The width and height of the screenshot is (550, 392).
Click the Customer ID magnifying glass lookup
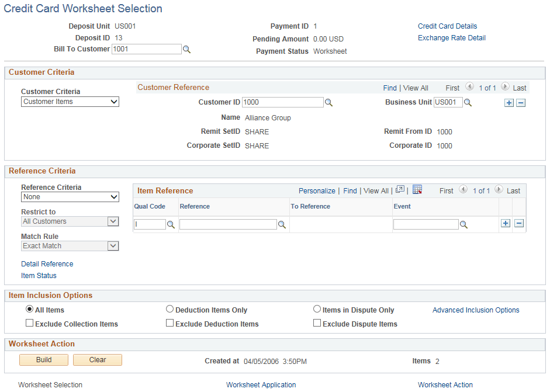point(327,102)
